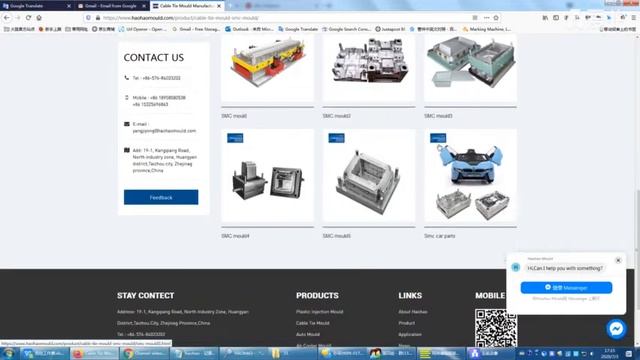Bookmark this page with the star icon

[x=496, y=18]
